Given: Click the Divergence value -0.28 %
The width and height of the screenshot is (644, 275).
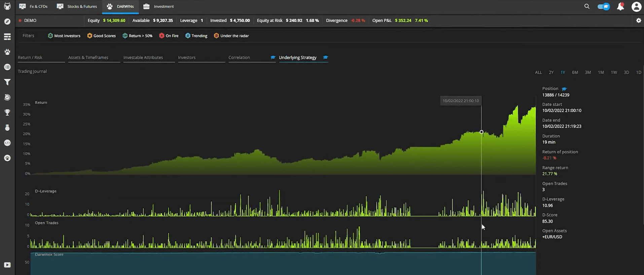Looking at the screenshot, I should (x=358, y=21).
